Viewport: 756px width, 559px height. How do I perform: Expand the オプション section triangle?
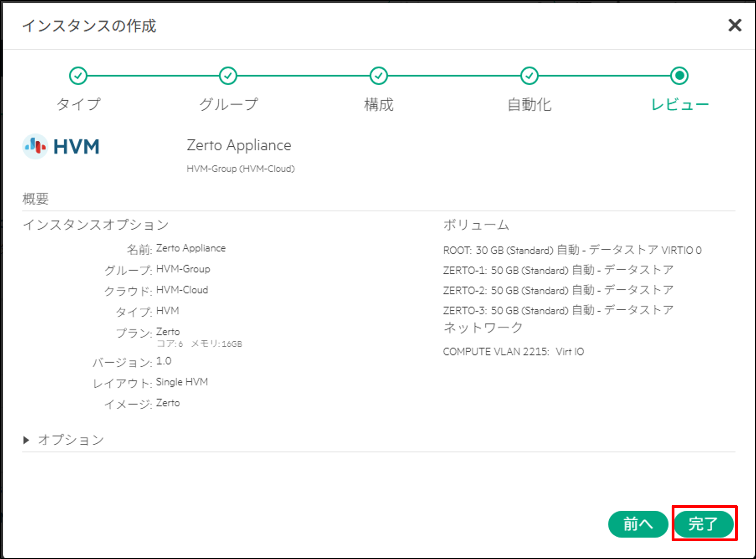pos(26,440)
